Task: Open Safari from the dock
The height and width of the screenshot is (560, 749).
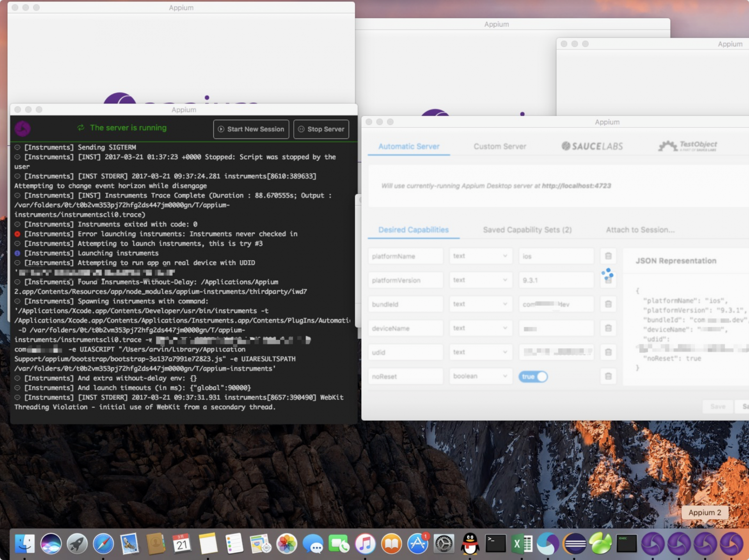Action: (103, 543)
